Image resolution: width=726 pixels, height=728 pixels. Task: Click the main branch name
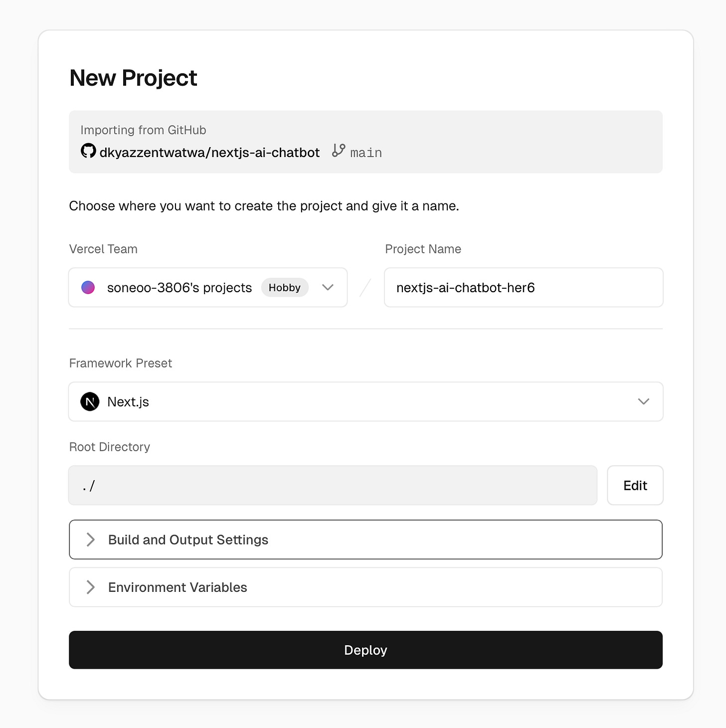[x=366, y=153]
